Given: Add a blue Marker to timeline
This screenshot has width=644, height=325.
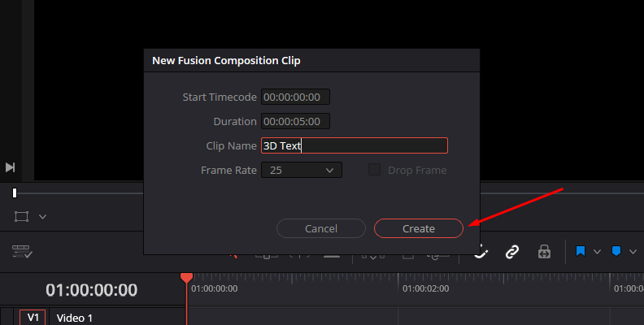Looking at the screenshot, I should pyautogui.click(x=616, y=252).
